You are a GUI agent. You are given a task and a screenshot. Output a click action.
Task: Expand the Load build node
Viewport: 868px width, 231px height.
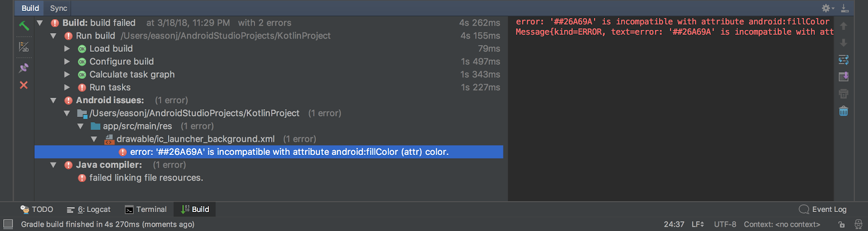(x=67, y=48)
